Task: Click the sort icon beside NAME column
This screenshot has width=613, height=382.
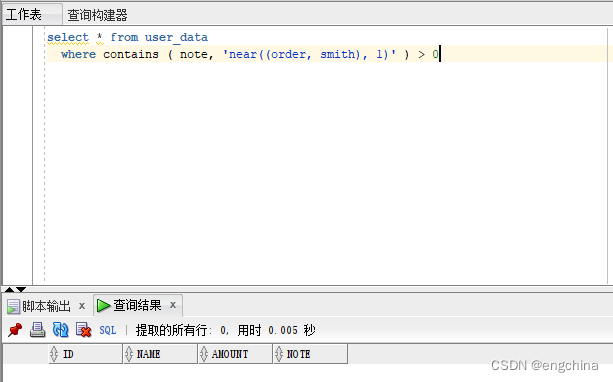Action: pos(129,354)
